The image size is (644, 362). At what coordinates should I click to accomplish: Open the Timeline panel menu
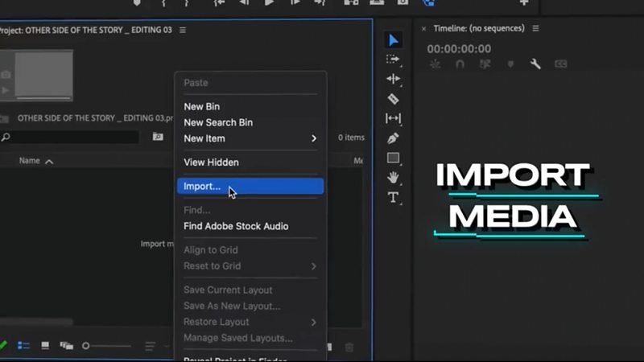point(536,28)
